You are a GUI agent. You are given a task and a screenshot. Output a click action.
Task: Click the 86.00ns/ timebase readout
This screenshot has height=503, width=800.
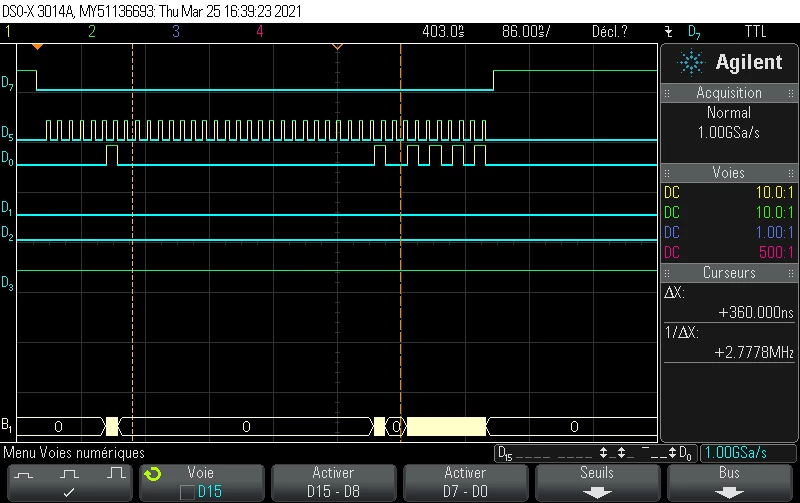(526, 32)
